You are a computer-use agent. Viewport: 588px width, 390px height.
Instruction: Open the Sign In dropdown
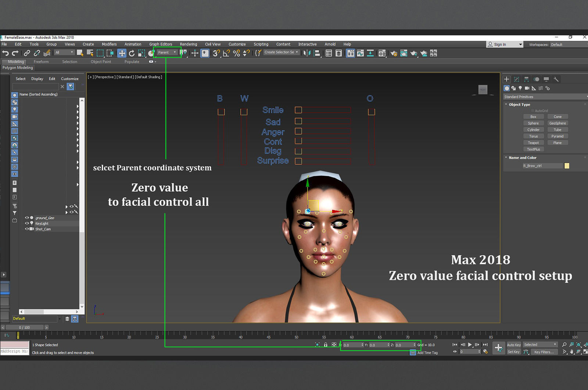(505, 45)
